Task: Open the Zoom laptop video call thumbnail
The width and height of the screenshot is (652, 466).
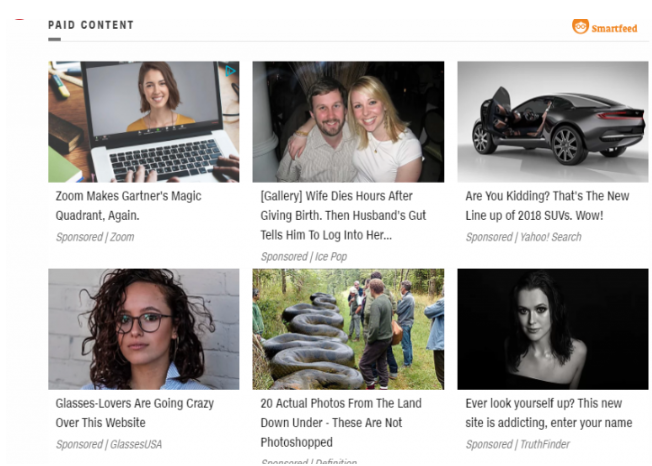Action: tap(143, 122)
